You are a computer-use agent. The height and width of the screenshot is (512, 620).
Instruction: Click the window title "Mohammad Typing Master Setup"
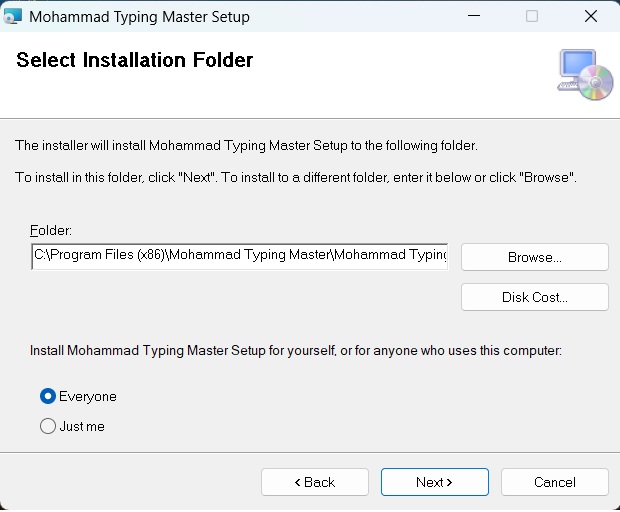[139, 17]
